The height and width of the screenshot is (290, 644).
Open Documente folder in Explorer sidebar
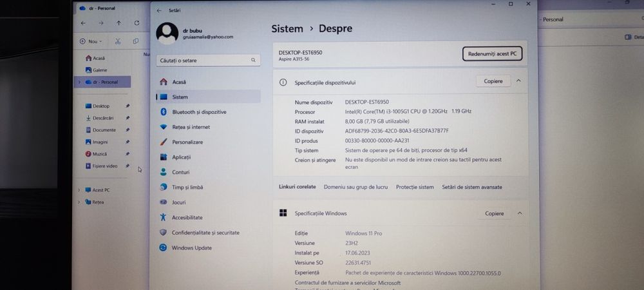tap(100, 130)
